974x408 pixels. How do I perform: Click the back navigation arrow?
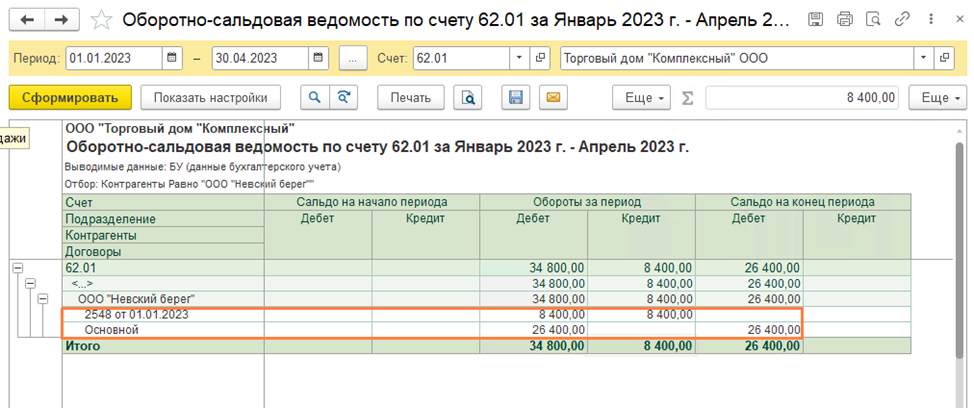(27, 19)
